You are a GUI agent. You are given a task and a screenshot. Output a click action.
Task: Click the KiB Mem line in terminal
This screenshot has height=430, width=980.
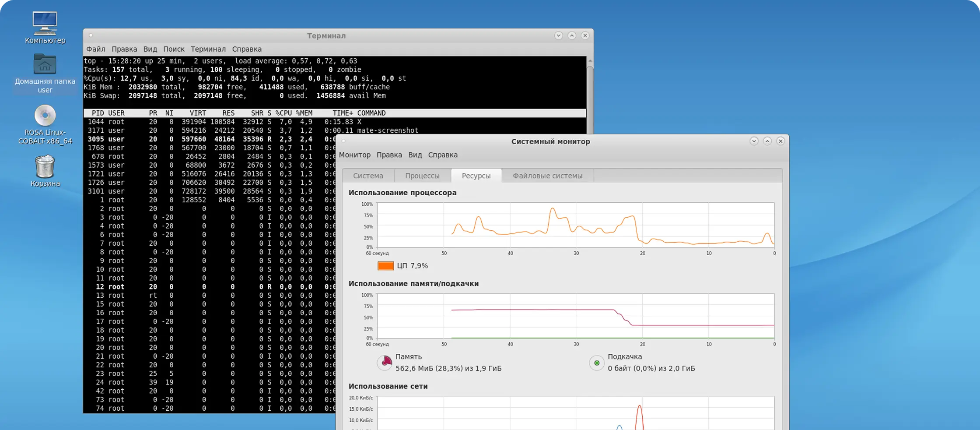tap(237, 87)
